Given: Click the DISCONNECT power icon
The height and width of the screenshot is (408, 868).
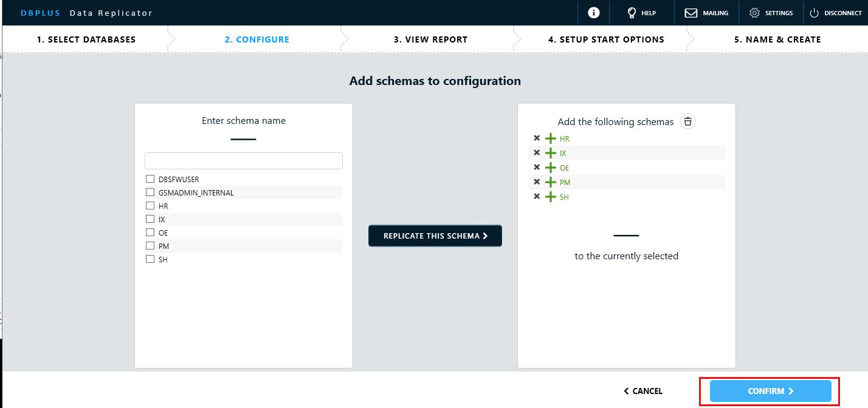Looking at the screenshot, I should point(815,13).
